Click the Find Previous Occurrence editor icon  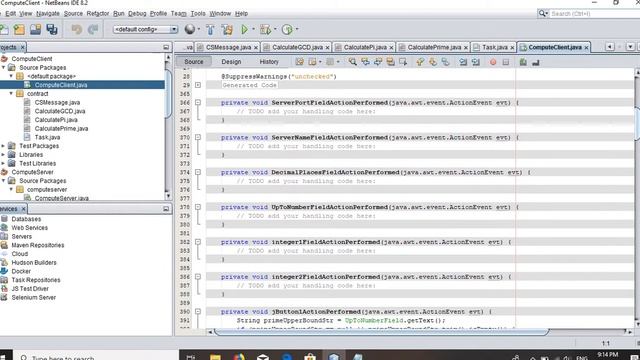click(365, 62)
